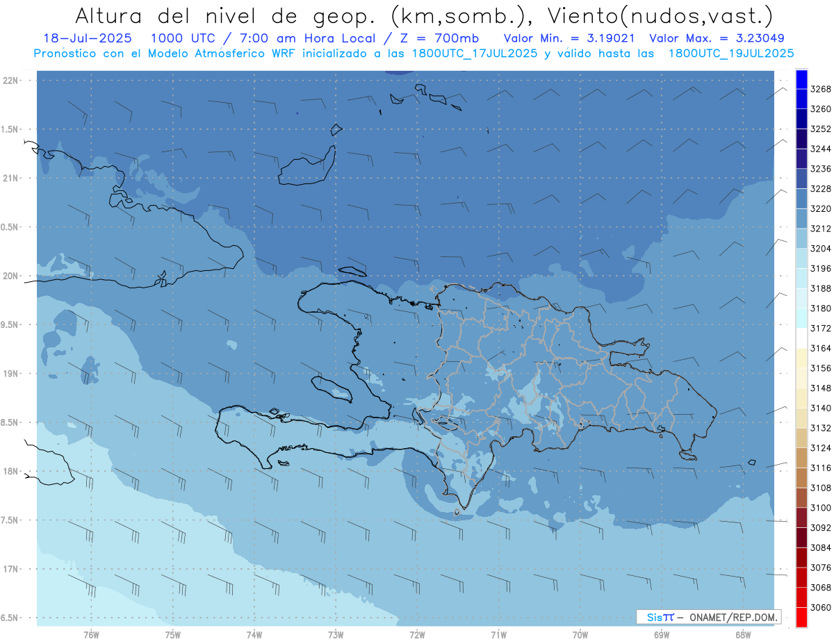Image resolution: width=834 pixels, height=644 pixels.
Task: Click the colorbar value '3220'
Action: coord(821,209)
